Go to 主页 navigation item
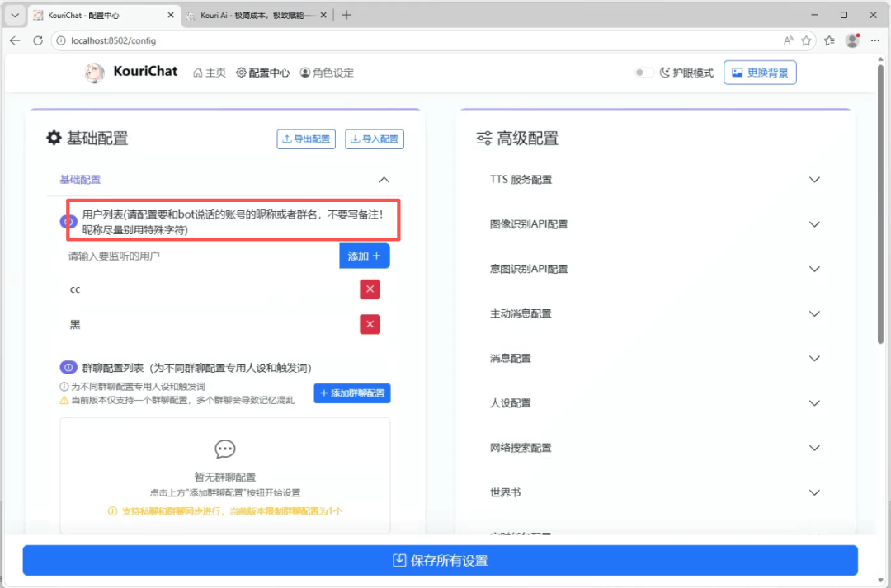891x588 pixels. click(210, 73)
